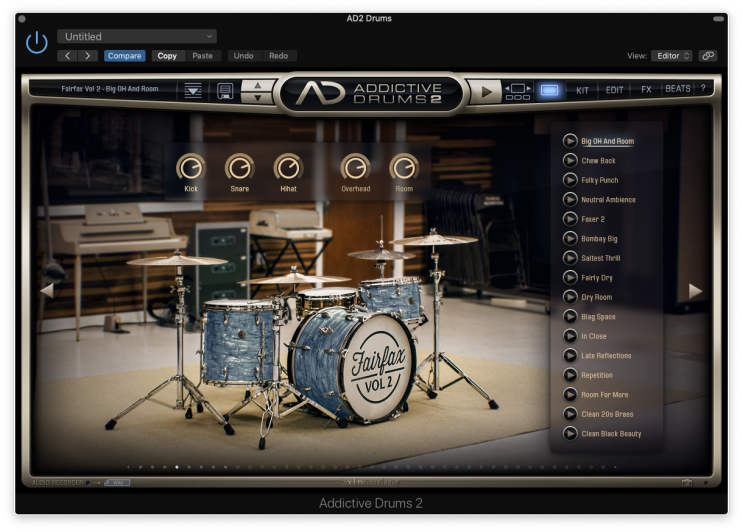This screenshot has height=532, width=743.
Task: Click the Undo button
Action: click(243, 56)
